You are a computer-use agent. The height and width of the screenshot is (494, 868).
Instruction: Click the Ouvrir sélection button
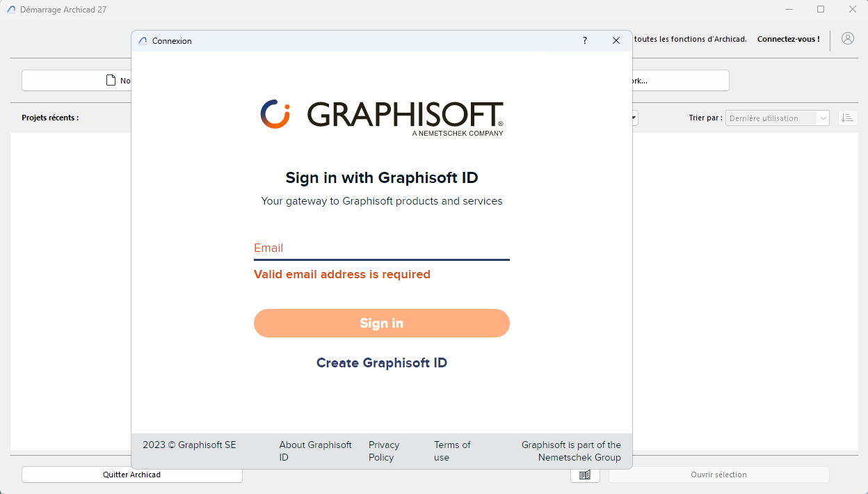(719, 475)
